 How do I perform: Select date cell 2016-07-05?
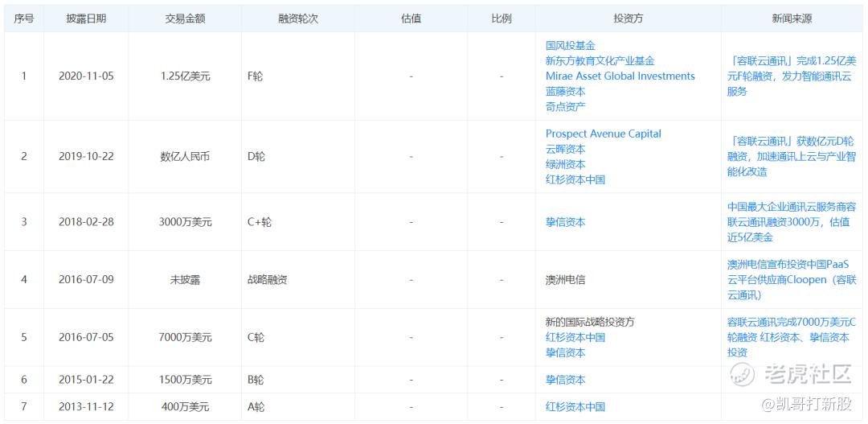pos(86,338)
